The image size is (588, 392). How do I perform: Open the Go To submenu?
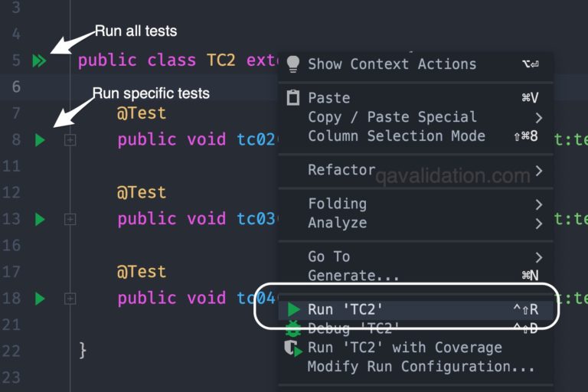[x=329, y=256]
